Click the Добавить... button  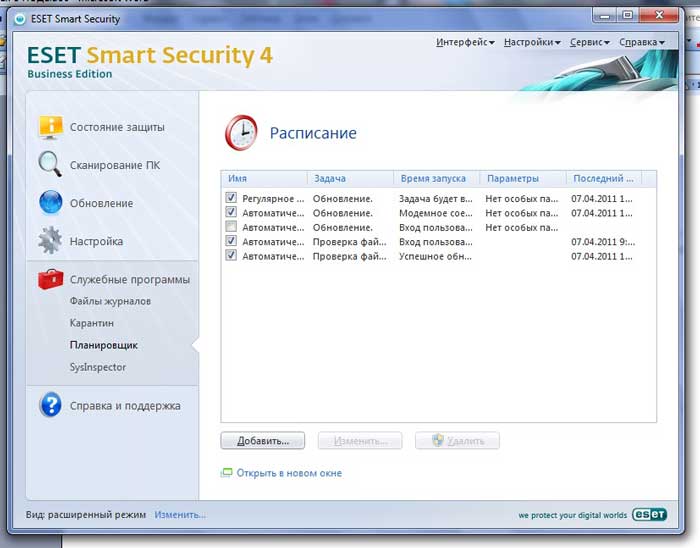tap(262, 440)
